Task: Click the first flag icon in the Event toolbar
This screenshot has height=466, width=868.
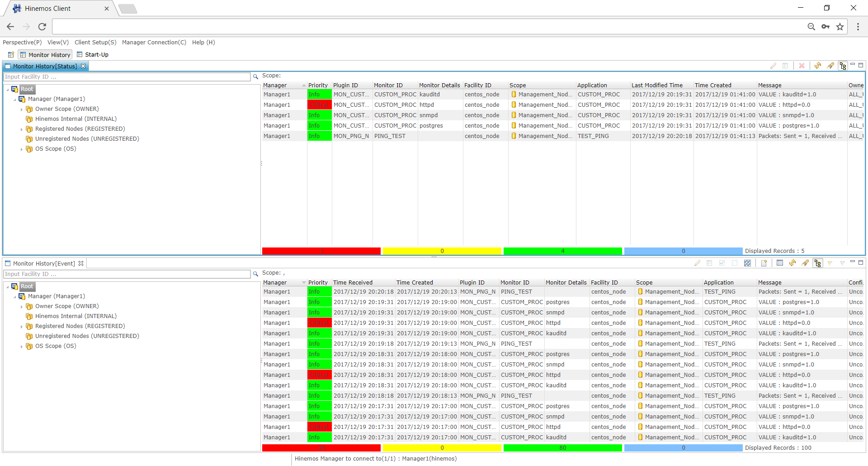Action: [x=830, y=263]
